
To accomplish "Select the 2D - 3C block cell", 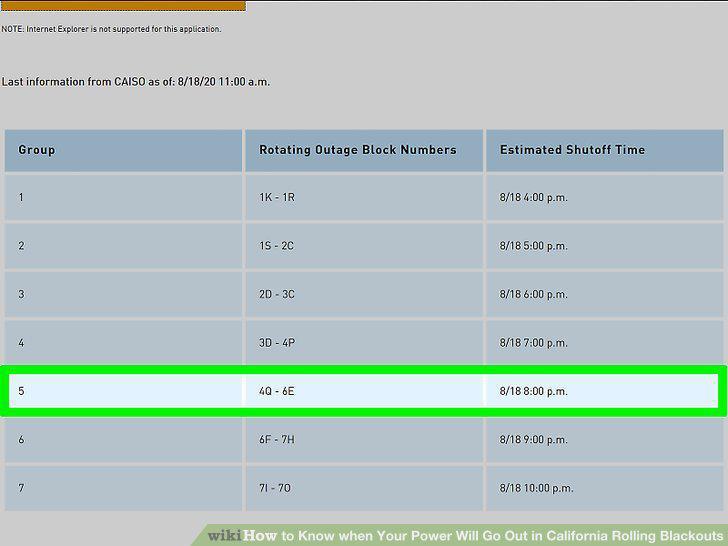I will tap(364, 294).
